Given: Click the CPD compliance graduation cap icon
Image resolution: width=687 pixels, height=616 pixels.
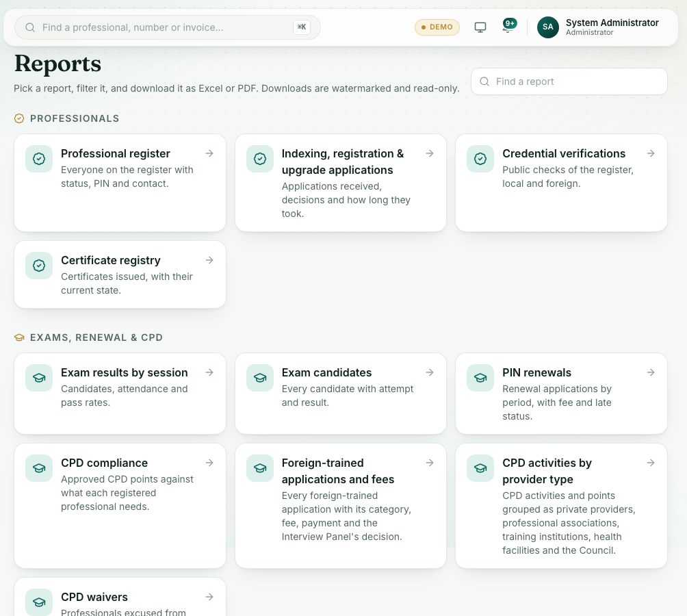Looking at the screenshot, I should pos(39,468).
